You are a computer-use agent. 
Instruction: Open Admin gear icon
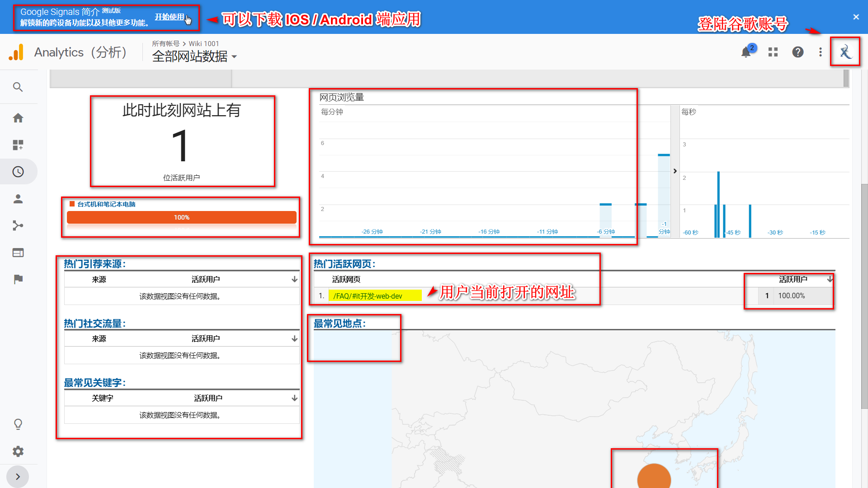(18, 451)
